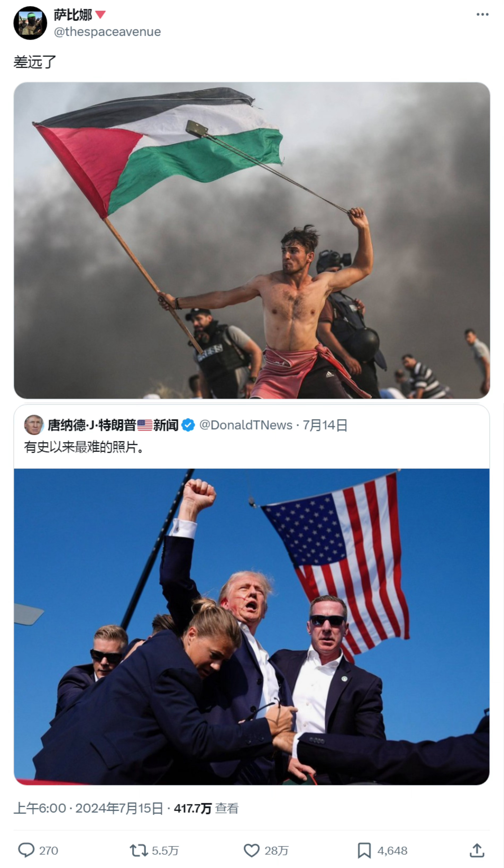Bookmark the post with bookmark icon

[364, 850]
